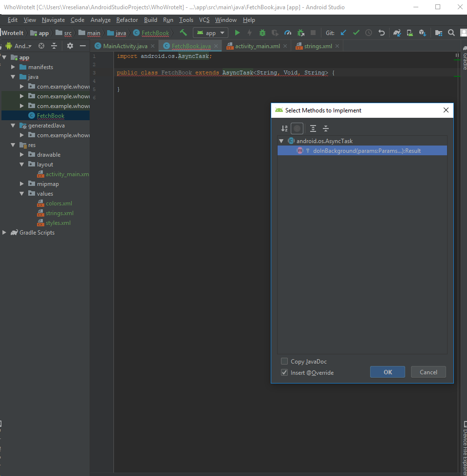Open the SDK Manager icon
The height and width of the screenshot is (476, 467).
pyautogui.click(x=422, y=33)
